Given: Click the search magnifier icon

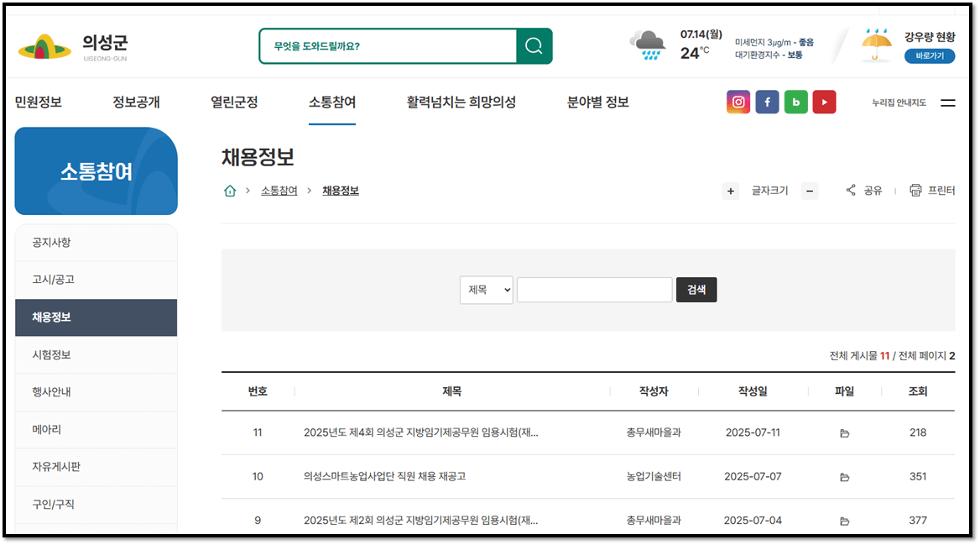Looking at the screenshot, I should (534, 47).
